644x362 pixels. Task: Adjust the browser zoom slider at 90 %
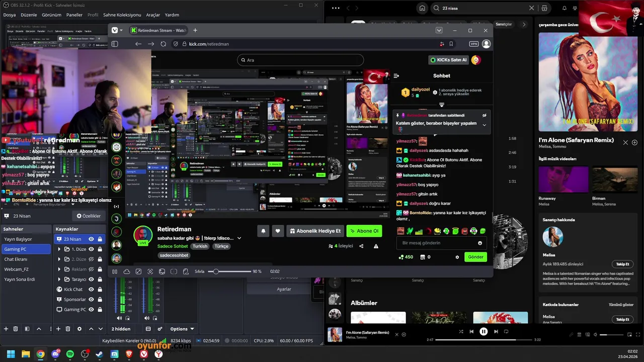230,271
